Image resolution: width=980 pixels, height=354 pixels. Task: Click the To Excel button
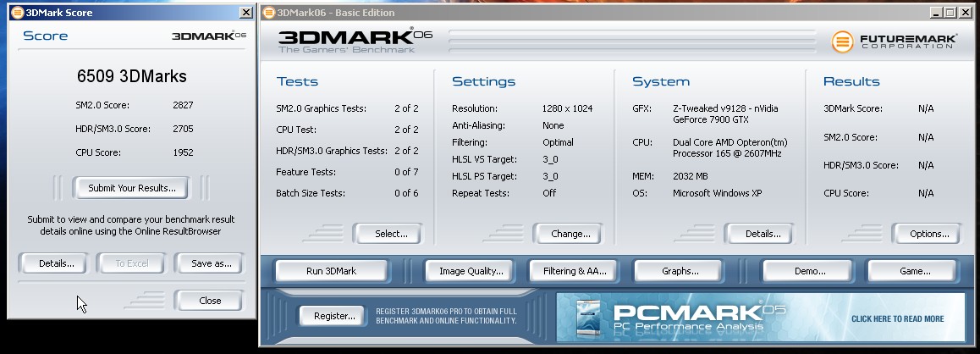click(x=132, y=263)
